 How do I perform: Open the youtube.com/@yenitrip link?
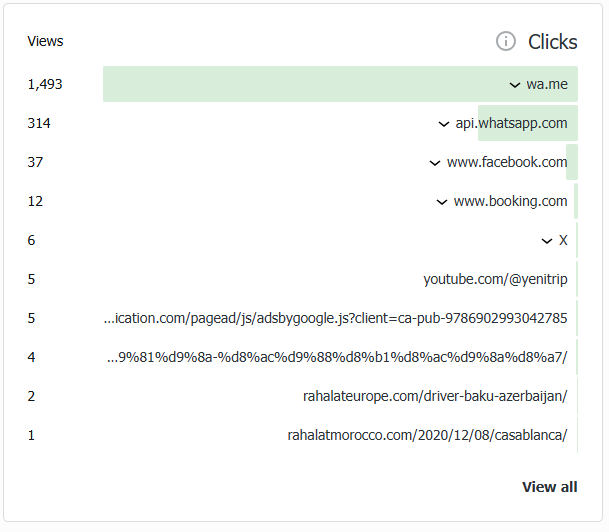coord(495,279)
